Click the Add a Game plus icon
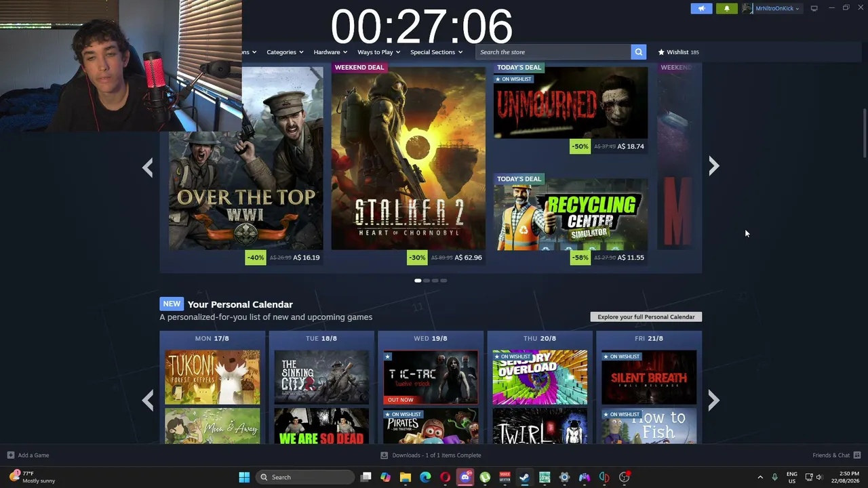Viewport: 868px width, 488px height. (10, 455)
